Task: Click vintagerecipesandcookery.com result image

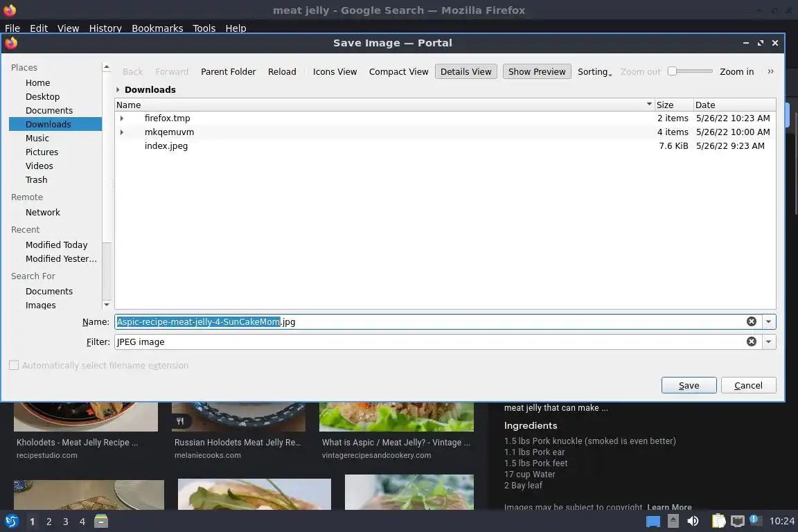Action: (396, 416)
